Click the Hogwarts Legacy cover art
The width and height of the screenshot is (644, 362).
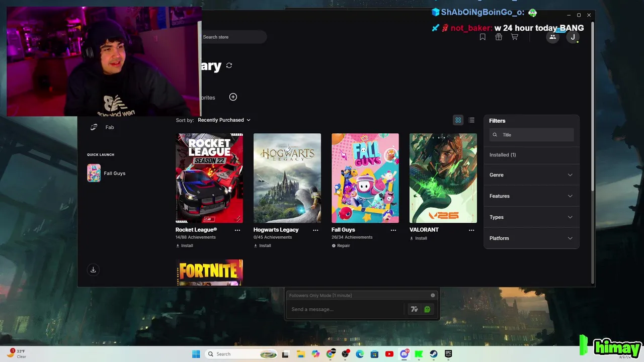coord(287,178)
